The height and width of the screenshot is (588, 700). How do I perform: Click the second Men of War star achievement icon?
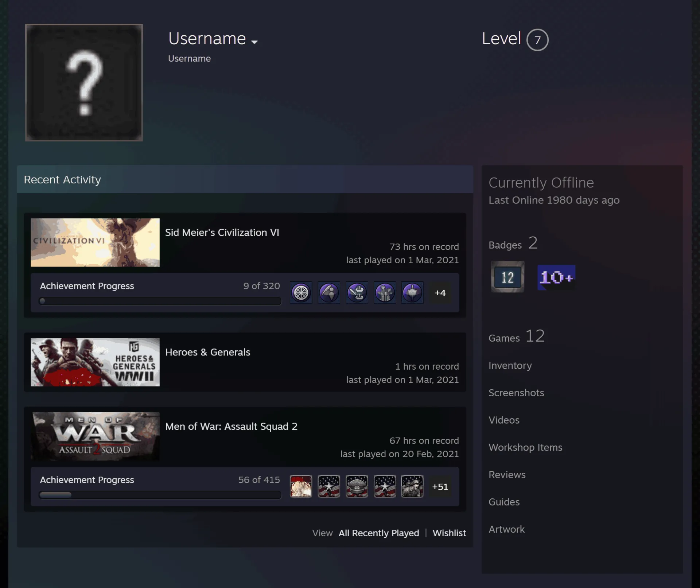pos(329,486)
